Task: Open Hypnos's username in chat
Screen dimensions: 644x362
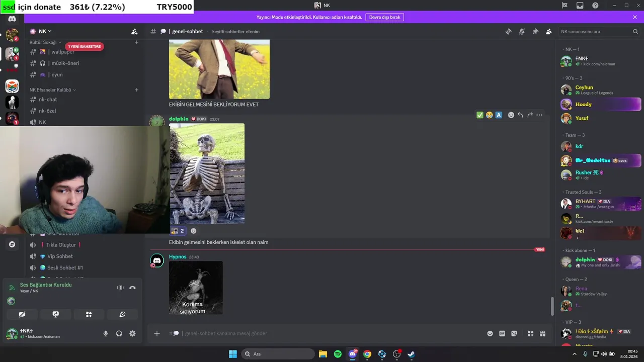Action: tap(178, 257)
